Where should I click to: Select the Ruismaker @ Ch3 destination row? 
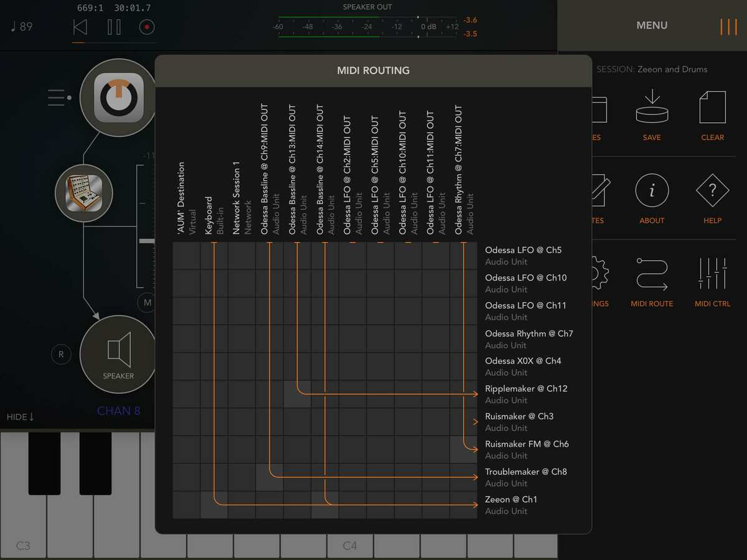[x=519, y=422]
